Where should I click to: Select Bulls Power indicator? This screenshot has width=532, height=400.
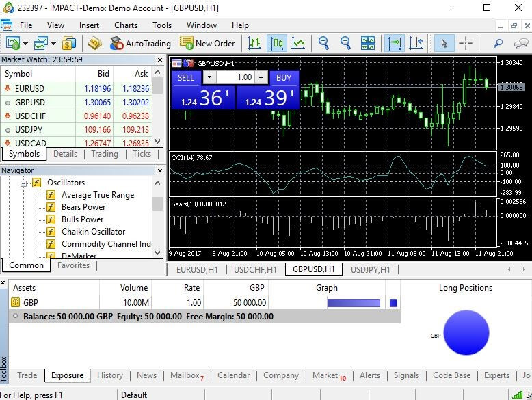point(83,219)
